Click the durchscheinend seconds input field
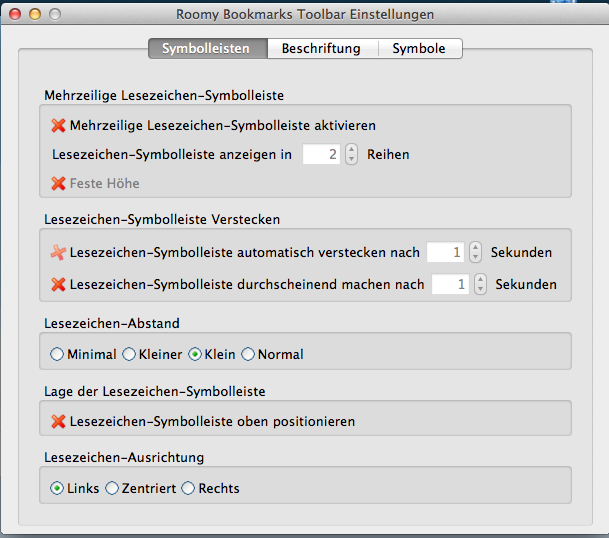This screenshot has width=609, height=538. pos(451,284)
